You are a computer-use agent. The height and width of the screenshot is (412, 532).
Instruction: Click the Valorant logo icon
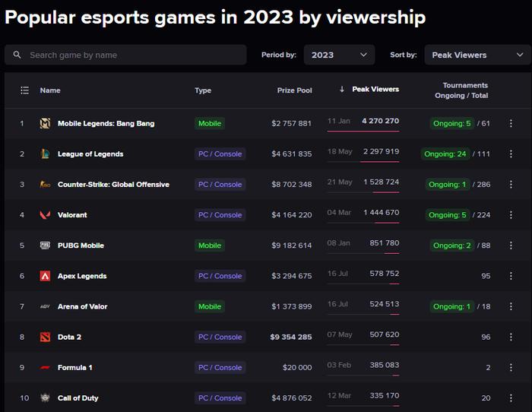click(45, 215)
